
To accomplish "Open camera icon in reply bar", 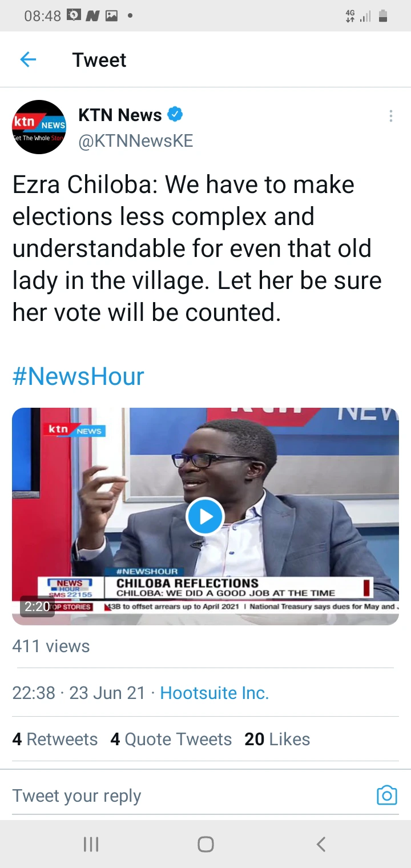I will (x=386, y=795).
